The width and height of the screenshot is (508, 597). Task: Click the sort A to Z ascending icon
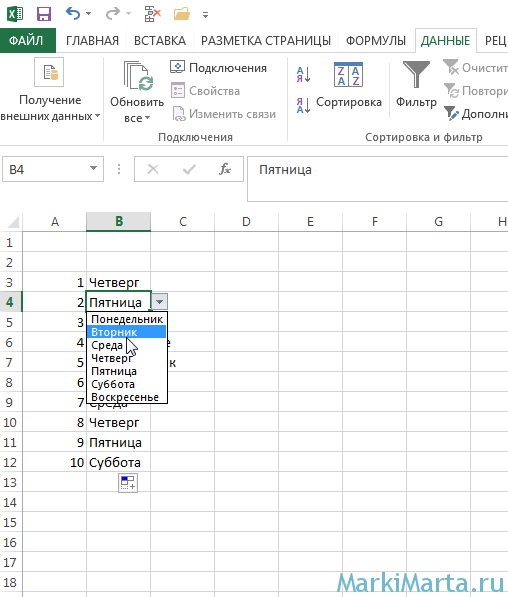point(304,74)
